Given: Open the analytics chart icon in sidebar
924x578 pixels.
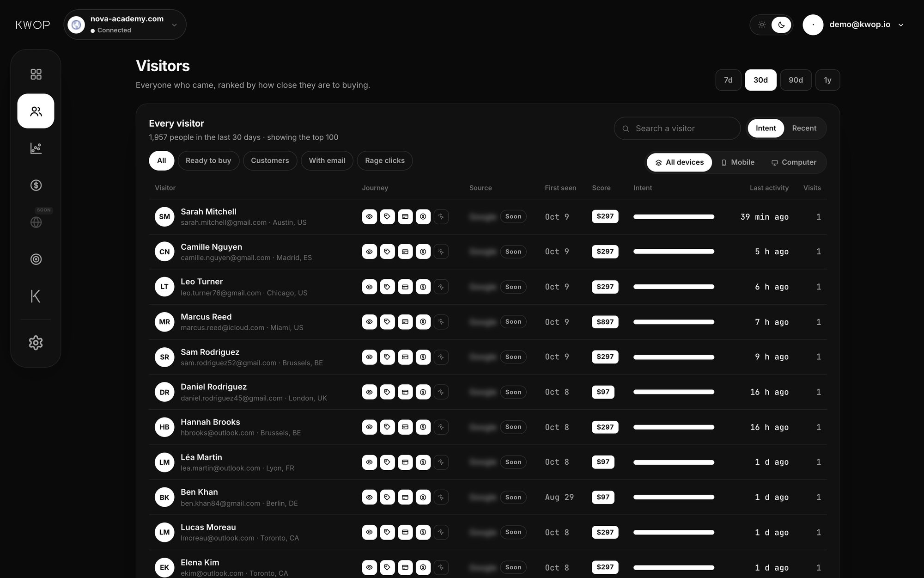Looking at the screenshot, I should tap(36, 148).
